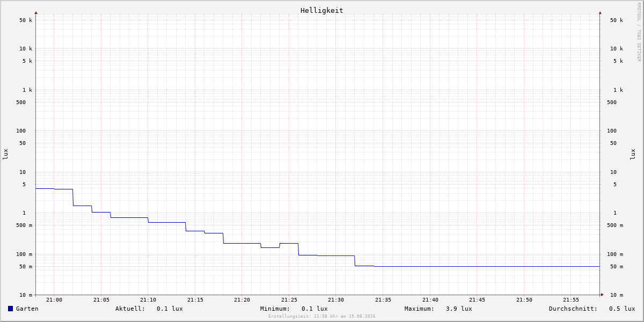The height and width of the screenshot is (322, 644).
Task: Select the 21:30 time axis label
Action: pyautogui.click(x=336, y=300)
